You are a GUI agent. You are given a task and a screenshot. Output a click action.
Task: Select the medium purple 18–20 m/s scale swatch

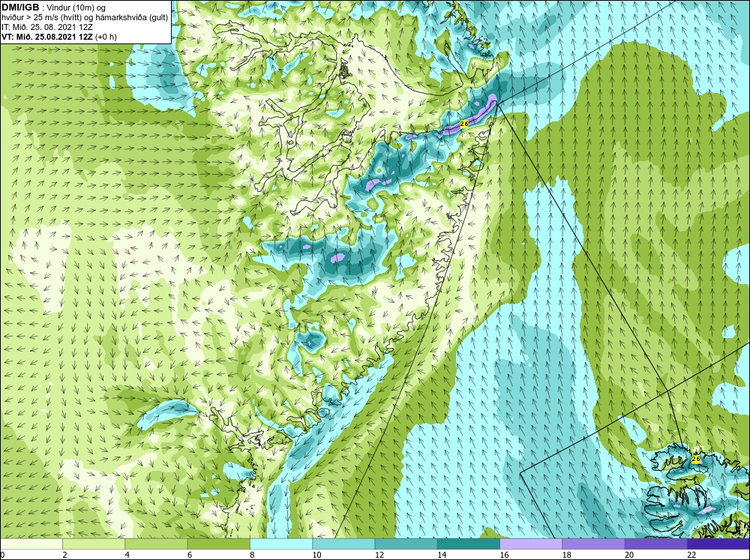tap(593, 544)
